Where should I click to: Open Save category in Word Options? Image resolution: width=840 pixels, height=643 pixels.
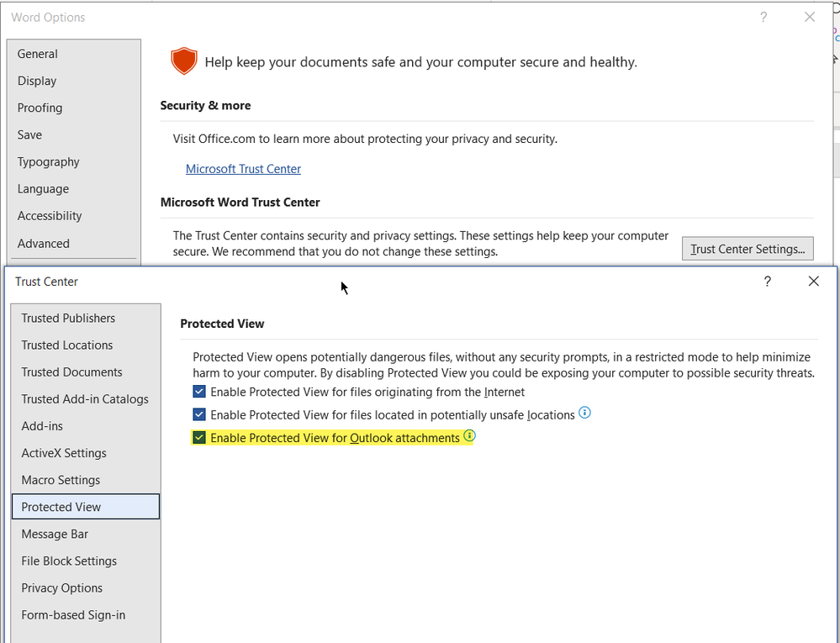click(74, 135)
